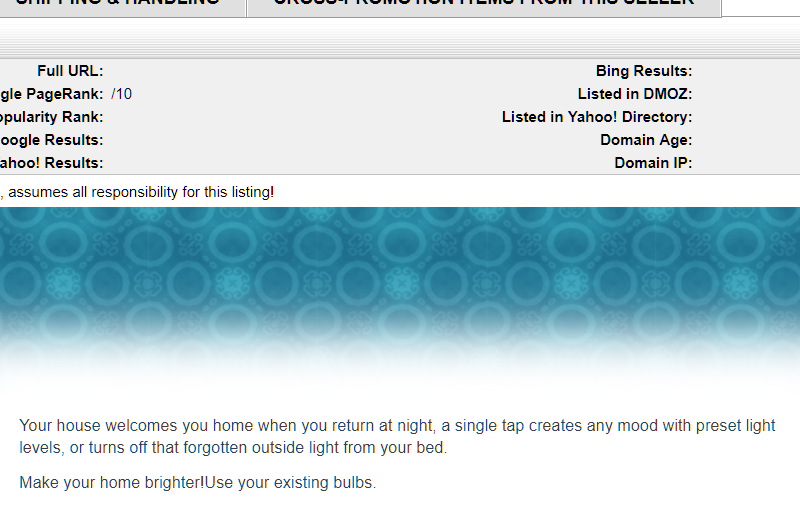Viewport: 800px width, 510px height.
Task: Select the 'Domain Age:' label
Action: [646, 140]
